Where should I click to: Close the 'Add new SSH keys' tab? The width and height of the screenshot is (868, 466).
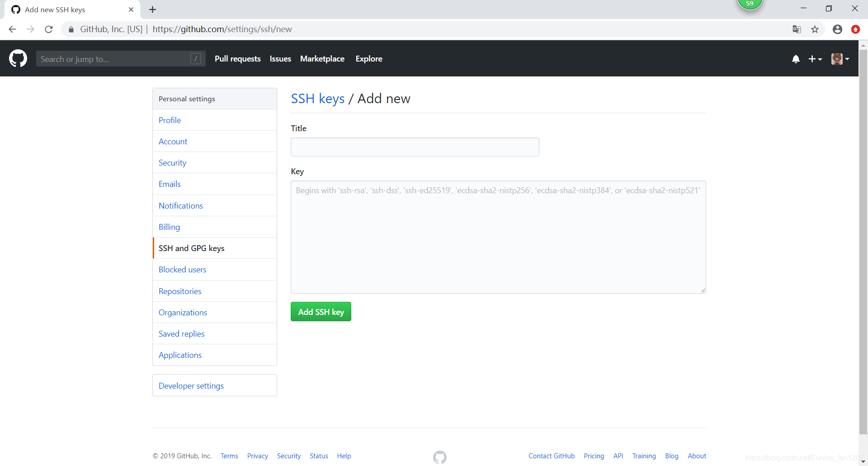(x=131, y=10)
